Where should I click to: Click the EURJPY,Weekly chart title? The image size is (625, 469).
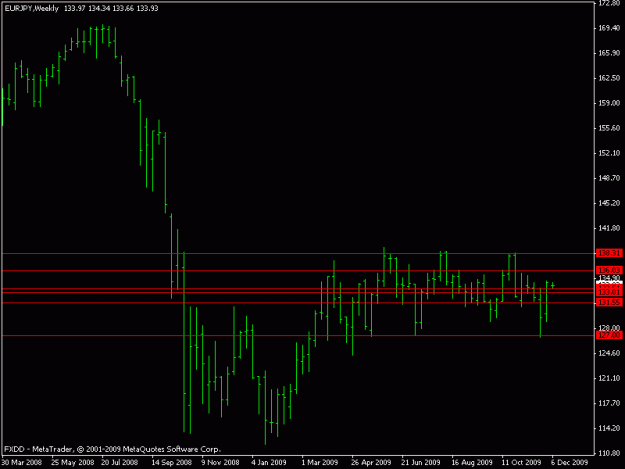[x=31, y=8]
